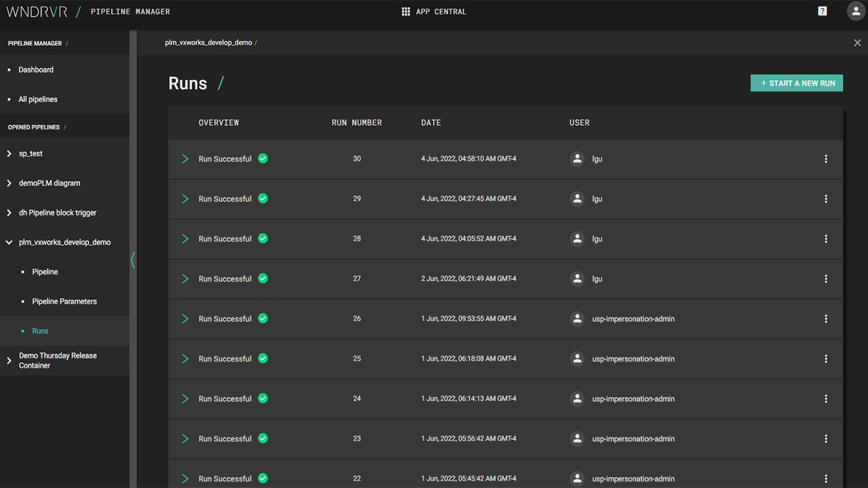Expand run 28 details chevron
The height and width of the screenshot is (488, 868).
tap(186, 239)
